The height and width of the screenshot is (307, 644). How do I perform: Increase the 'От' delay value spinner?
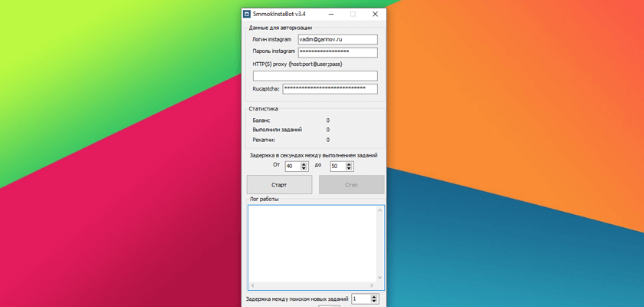tap(304, 164)
